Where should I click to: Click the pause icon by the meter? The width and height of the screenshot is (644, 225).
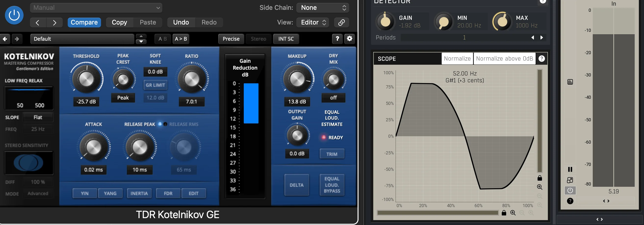tap(570, 169)
